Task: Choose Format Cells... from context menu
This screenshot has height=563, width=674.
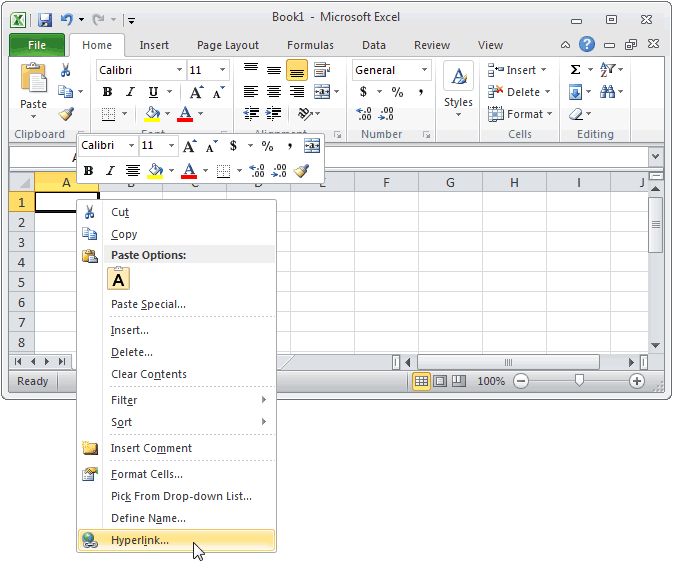Action: coord(176,474)
